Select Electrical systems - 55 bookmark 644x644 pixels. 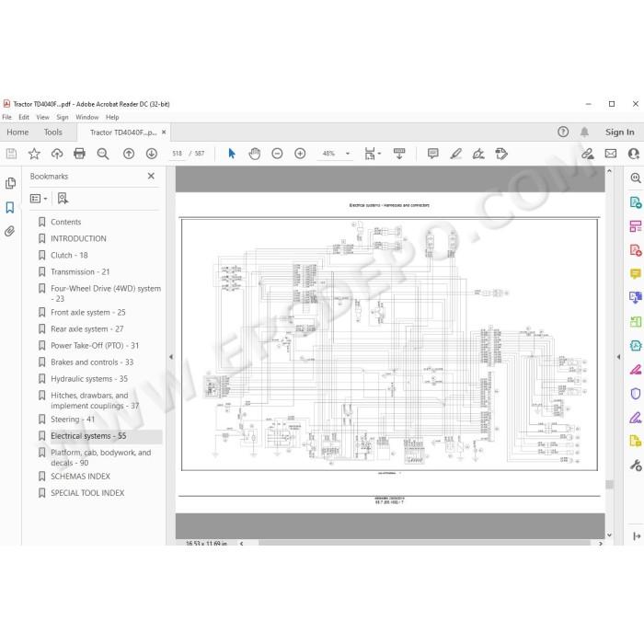tap(88, 436)
